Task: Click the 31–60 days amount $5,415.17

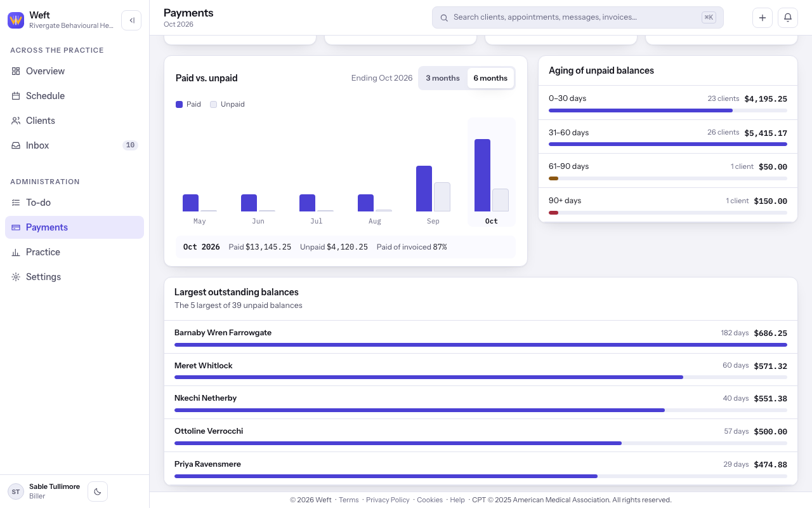Action: [766, 133]
